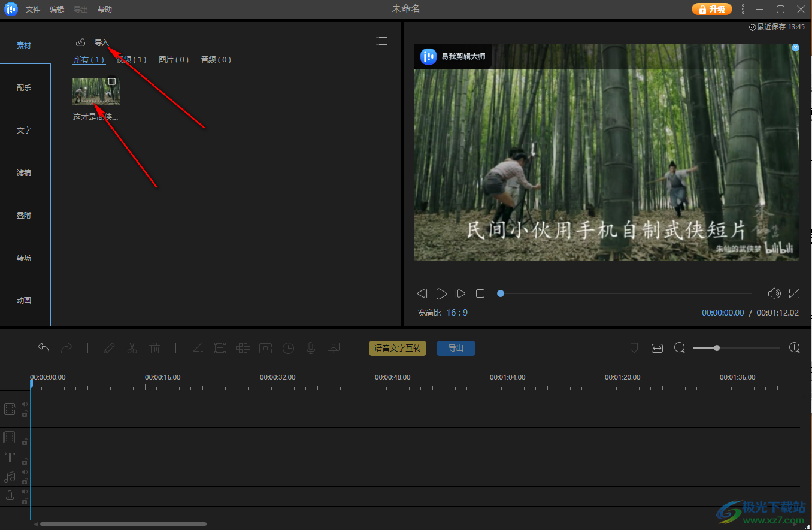Click the mosaic tool icon

[243, 348]
